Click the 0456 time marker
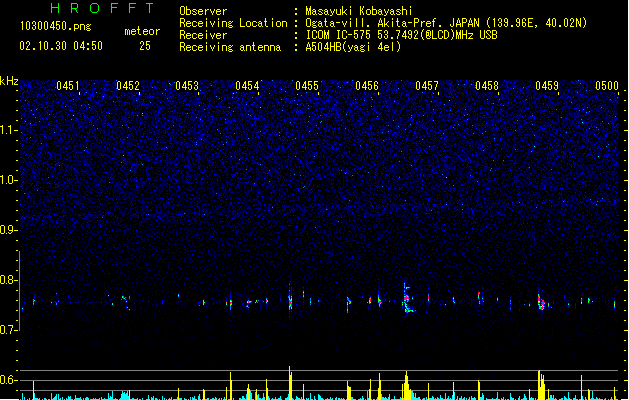 (367, 86)
